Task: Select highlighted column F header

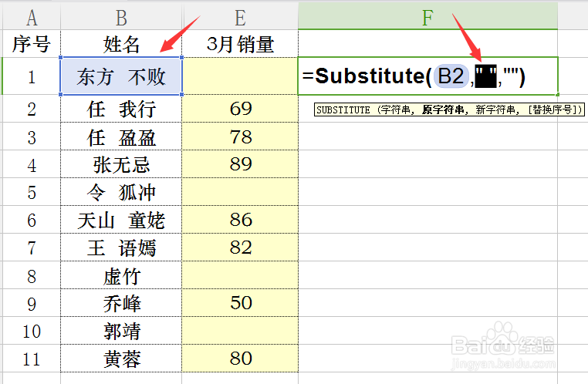Action: [427, 17]
